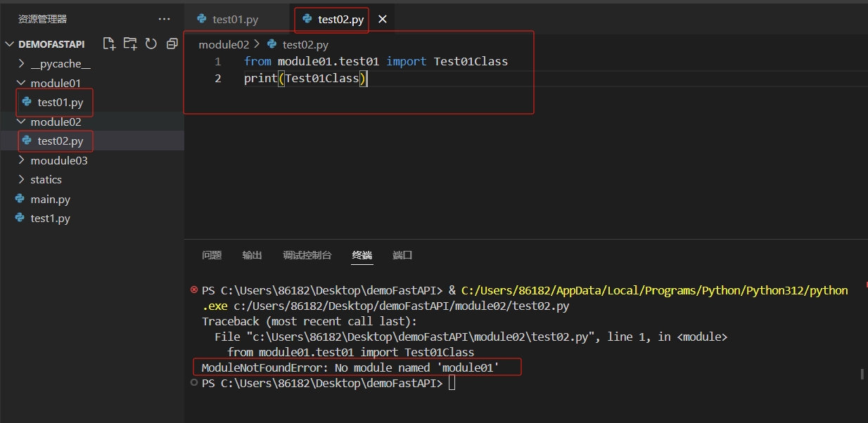Open the explorer more actions ellipsis
Image resolution: width=868 pixels, height=423 pixels.
click(x=165, y=19)
